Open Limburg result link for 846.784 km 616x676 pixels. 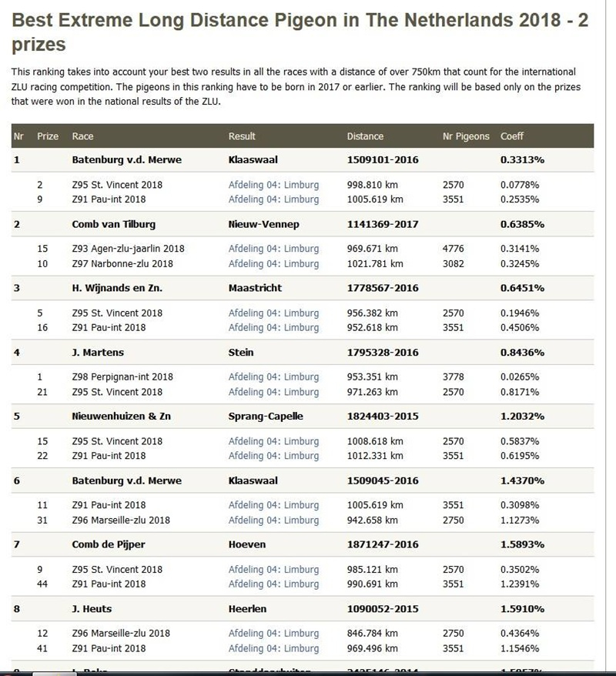click(x=273, y=633)
